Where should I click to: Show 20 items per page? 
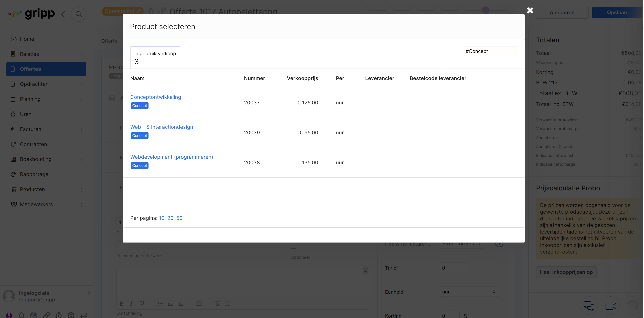pos(170,218)
